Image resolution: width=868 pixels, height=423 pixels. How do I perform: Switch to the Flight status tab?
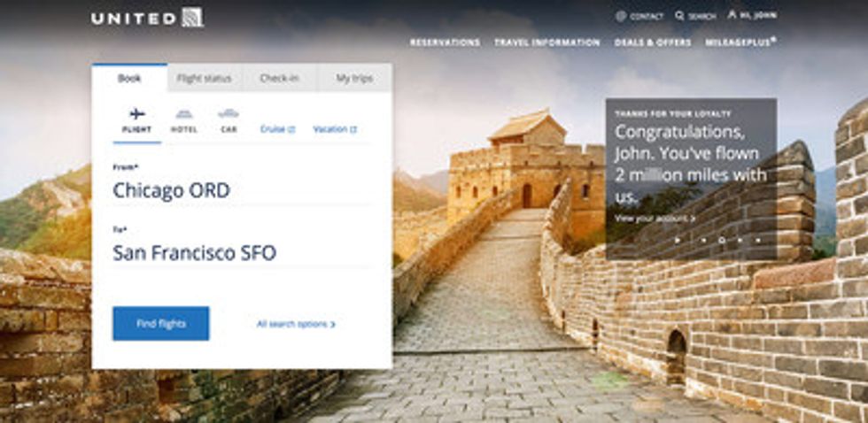click(205, 79)
